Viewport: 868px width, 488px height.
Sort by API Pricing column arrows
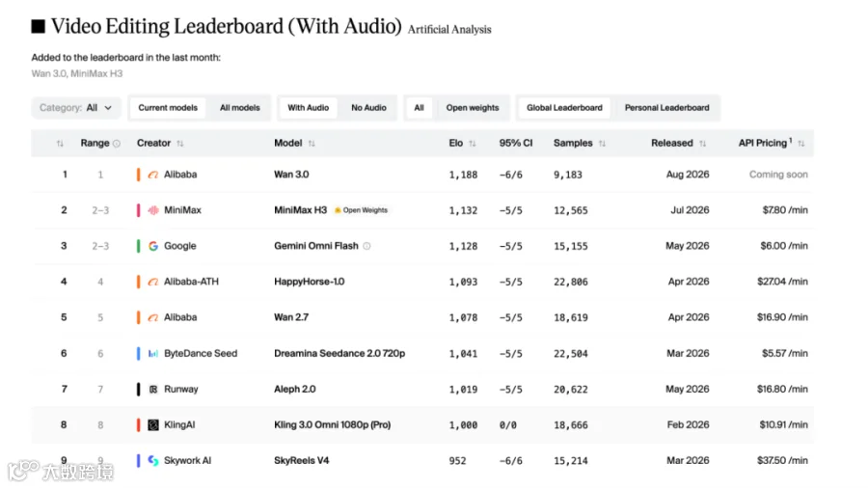(801, 144)
